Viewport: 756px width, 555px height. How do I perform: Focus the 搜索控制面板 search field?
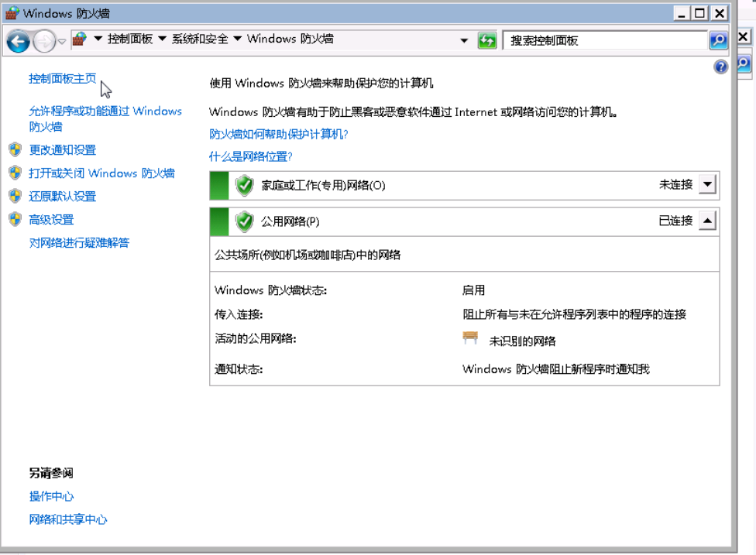pyautogui.click(x=605, y=40)
